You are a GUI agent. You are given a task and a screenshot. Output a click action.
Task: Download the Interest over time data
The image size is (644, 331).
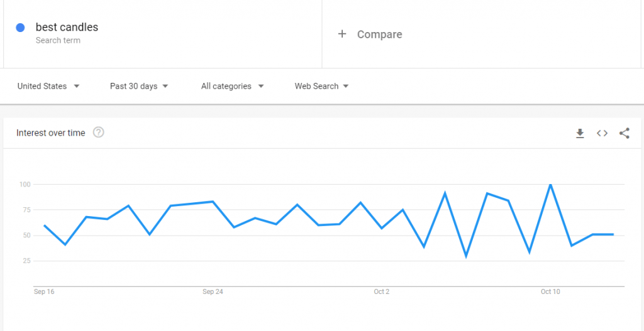pyautogui.click(x=579, y=133)
